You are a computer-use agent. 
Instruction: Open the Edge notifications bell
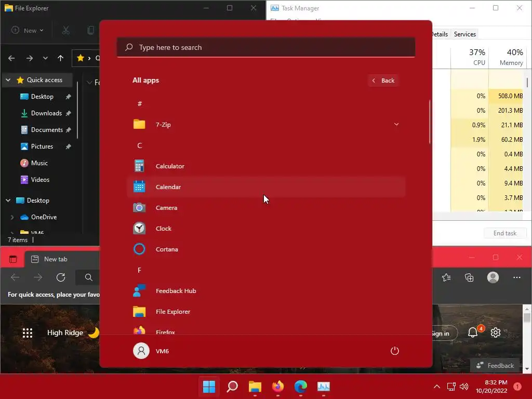tap(473, 332)
